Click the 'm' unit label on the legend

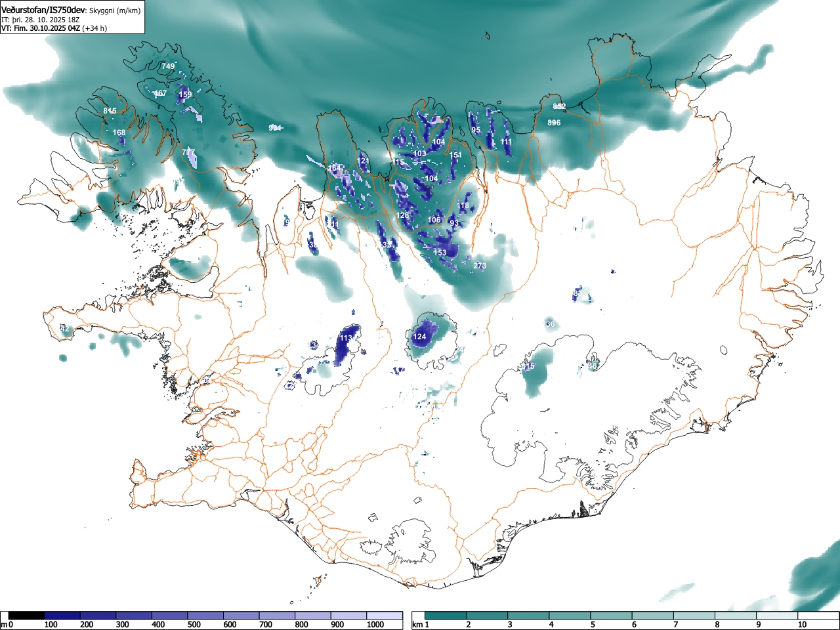(4, 625)
